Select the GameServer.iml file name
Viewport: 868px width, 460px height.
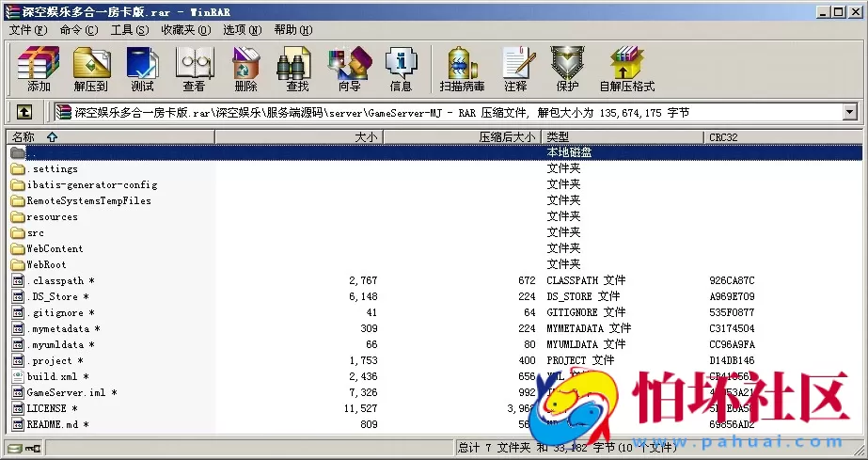coord(71,392)
